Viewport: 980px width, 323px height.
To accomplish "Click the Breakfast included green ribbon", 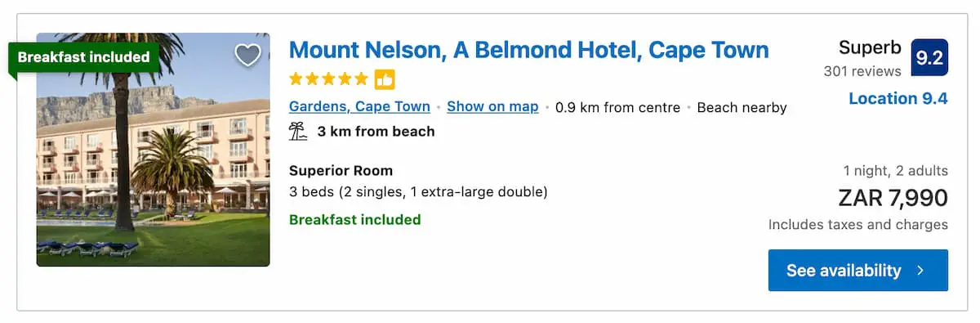I will pyautogui.click(x=83, y=57).
